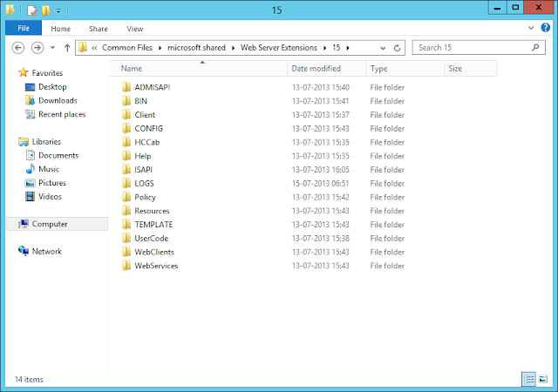Screen dimensions: 558x392
Task: Sort by Date modified column header
Action: [326, 69]
